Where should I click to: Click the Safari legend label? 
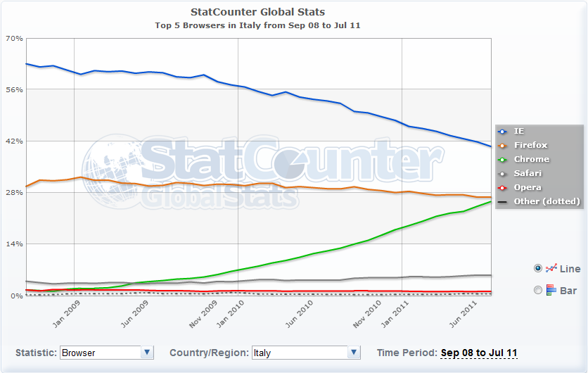click(x=528, y=174)
